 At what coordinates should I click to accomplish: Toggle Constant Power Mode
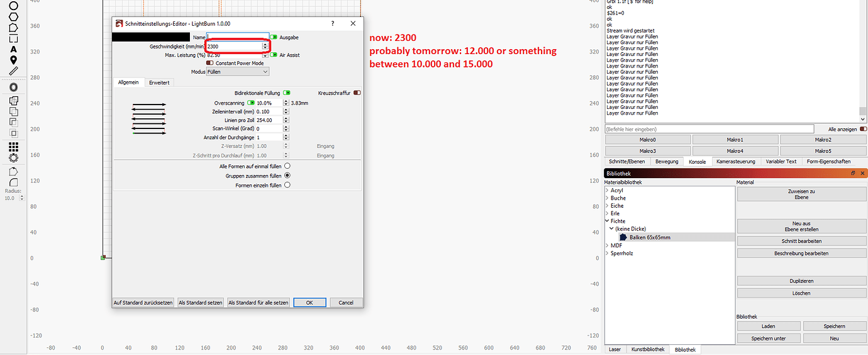click(210, 63)
